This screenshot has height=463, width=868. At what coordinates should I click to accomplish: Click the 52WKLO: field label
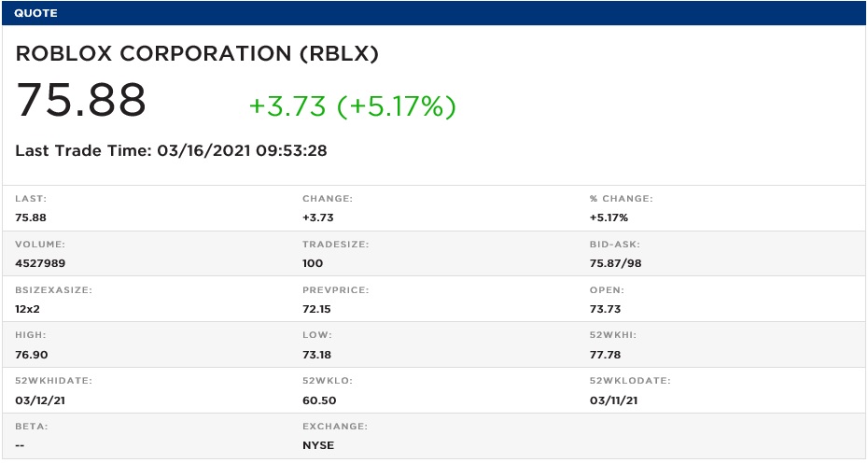[x=328, y=381]
